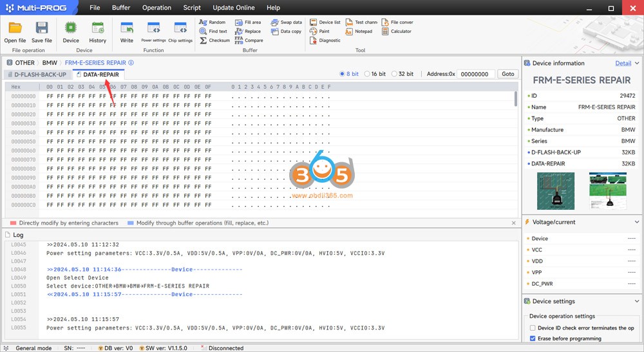Image resolution: width=644 pixels, height=352 pixels.
Task: Switch to D-FLASH-BACK-UP tab
Action: pos(37,75)
